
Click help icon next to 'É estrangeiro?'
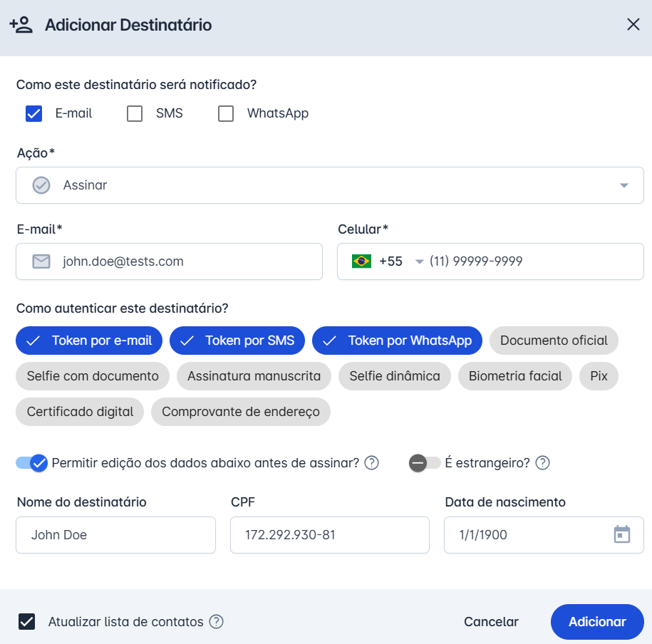542,463
